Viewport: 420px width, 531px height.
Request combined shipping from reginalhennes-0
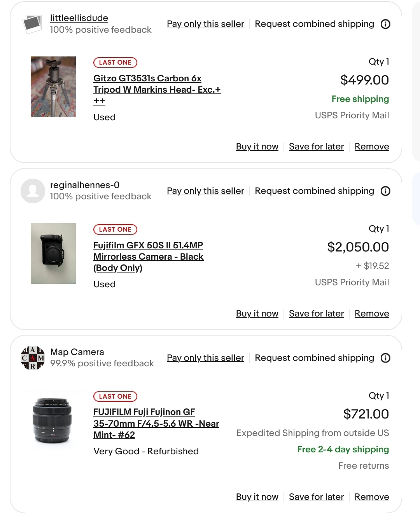click(314, 191)
